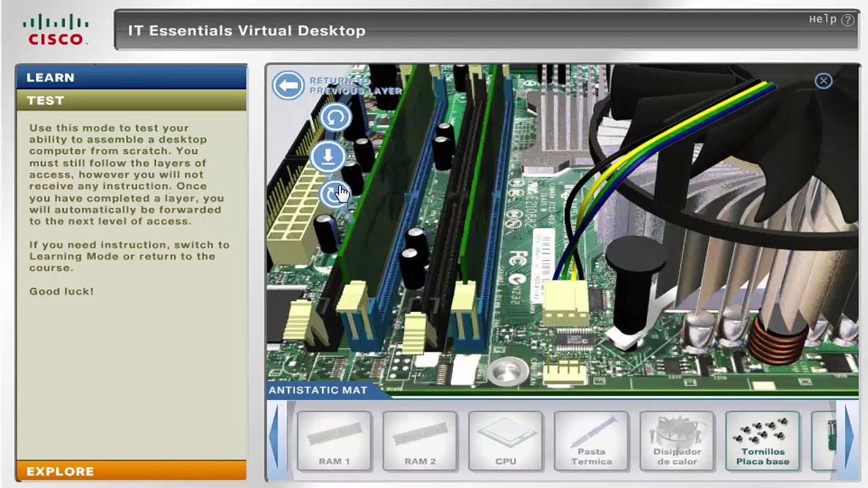868x488 pixels.
Task: Switch to the LEARN mode tab
Action: coord(132,77)
